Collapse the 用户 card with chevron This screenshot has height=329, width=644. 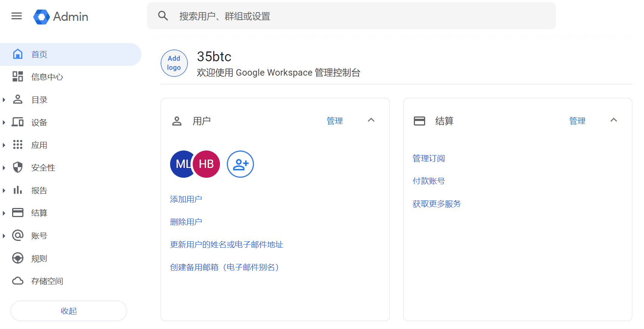[371, 120]
